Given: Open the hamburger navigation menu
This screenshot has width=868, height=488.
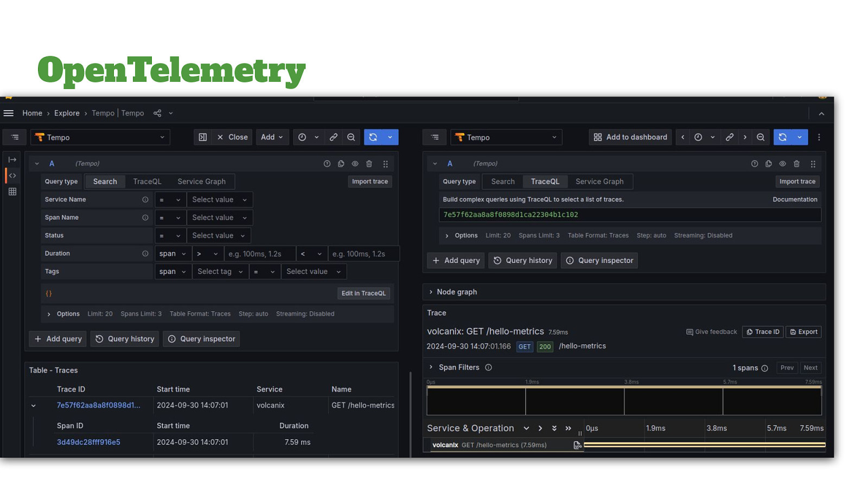Looking at the screenshot, I should (x=9, y=113).
